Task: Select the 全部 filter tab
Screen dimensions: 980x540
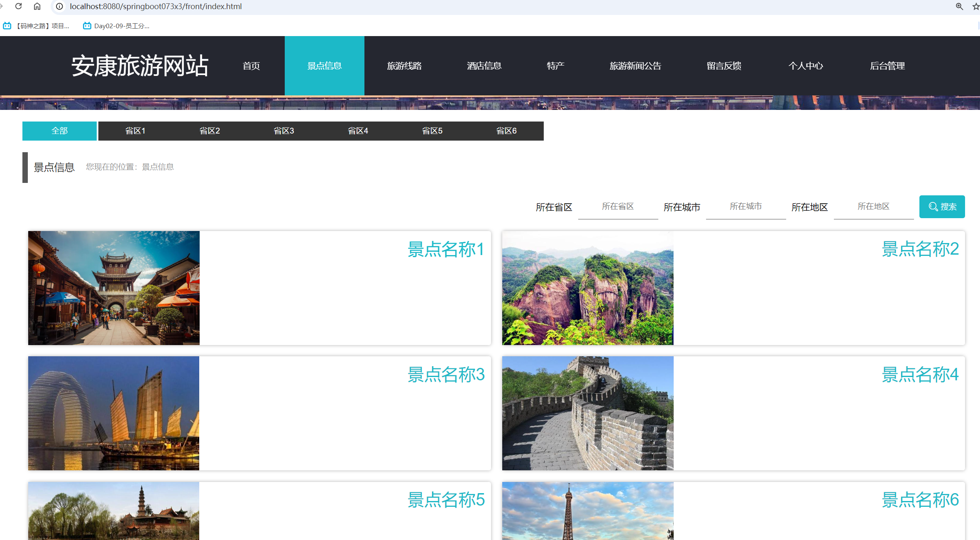Action: (59, 131)
